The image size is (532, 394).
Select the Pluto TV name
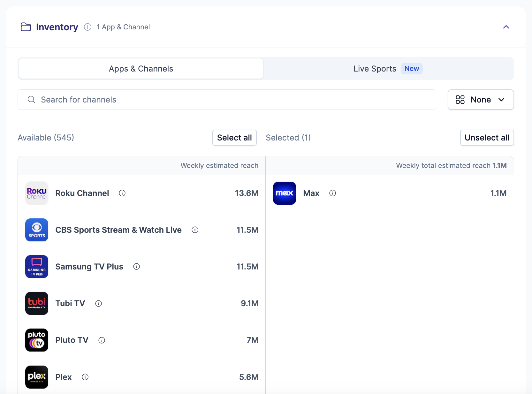(x=72, y=340)
